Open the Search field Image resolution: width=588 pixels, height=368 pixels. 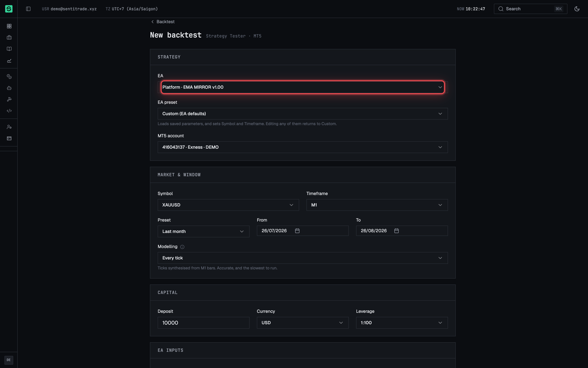[530, 9]
